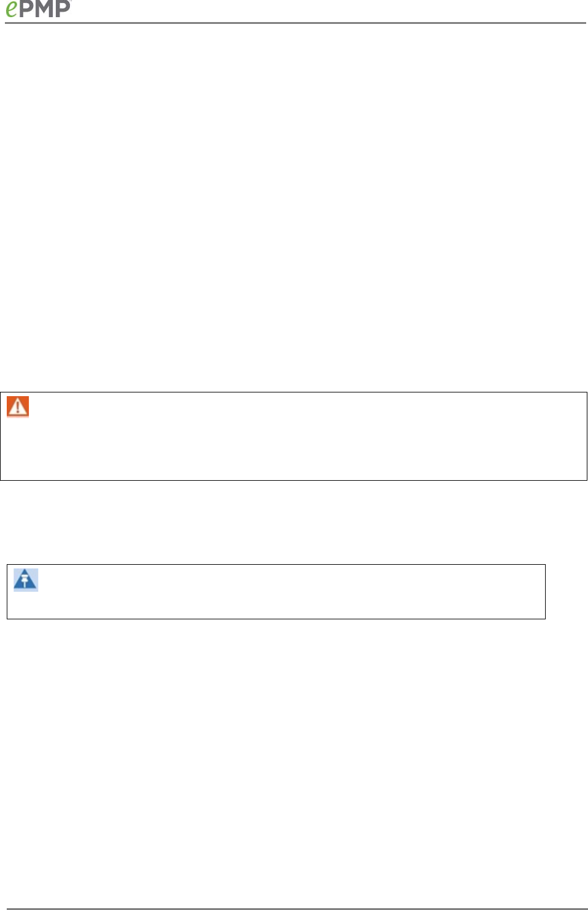Image resolution: width=588 pixels, height=910 pixels.
Task: Click inside the empty note box
Action: (x=276, y=592)
